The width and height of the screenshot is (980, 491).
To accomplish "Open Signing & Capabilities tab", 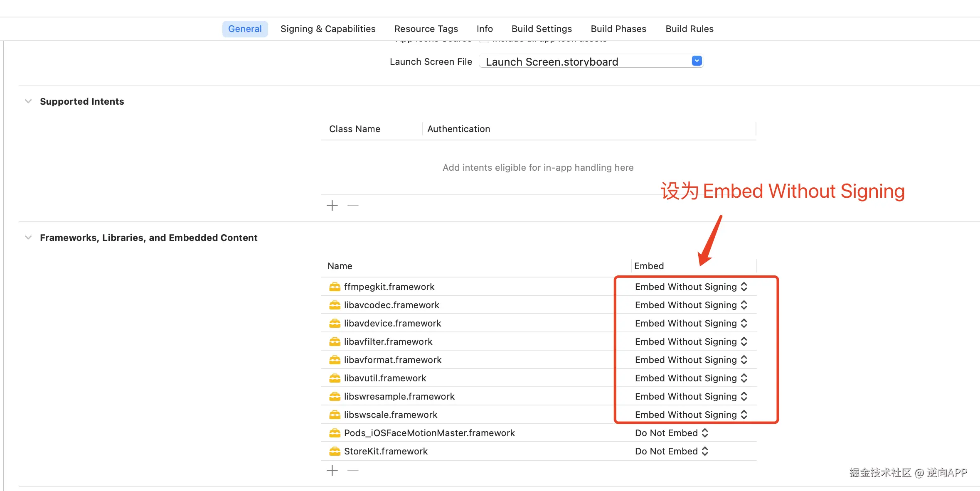I will tap(328, 29).
